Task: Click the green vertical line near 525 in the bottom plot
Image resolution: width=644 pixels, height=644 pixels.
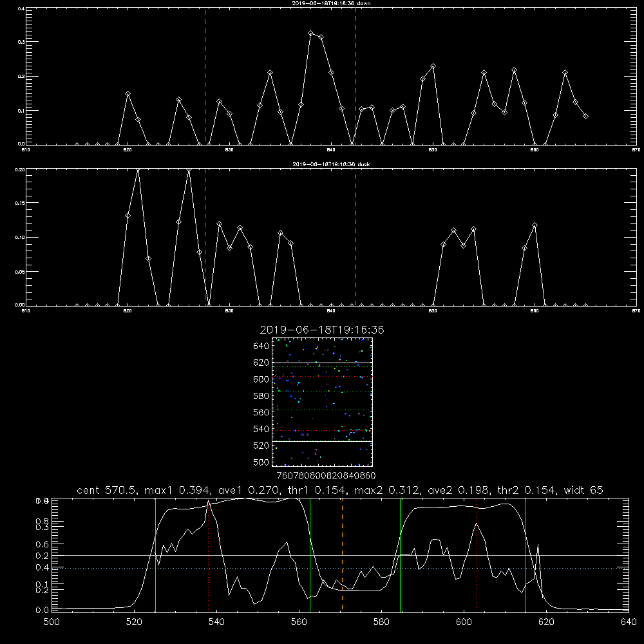Action: point(155,554)
